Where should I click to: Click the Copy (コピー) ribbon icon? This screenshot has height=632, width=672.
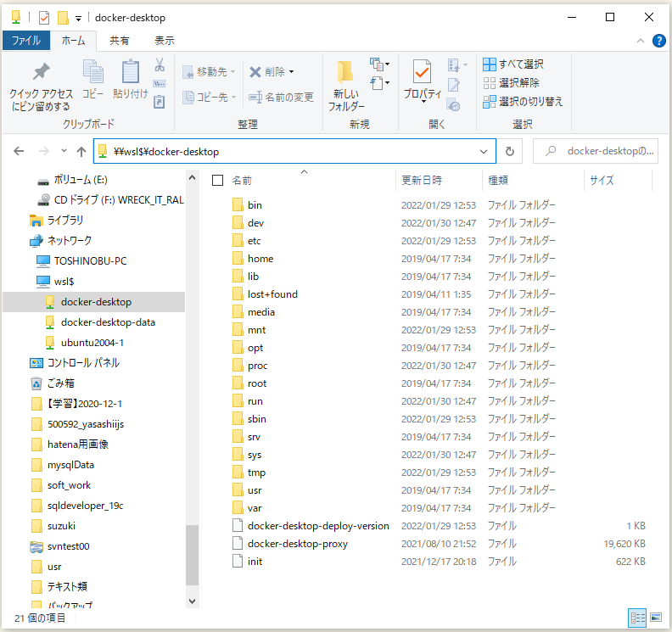93,71
